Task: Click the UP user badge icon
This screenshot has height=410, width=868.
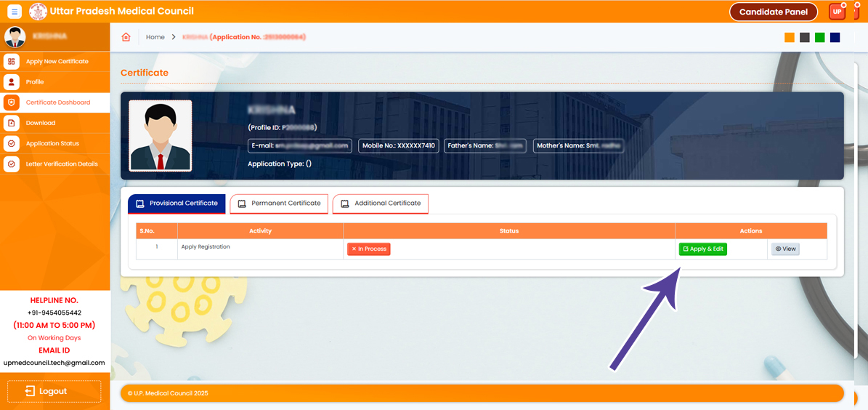Action: [x=837, y=12]
